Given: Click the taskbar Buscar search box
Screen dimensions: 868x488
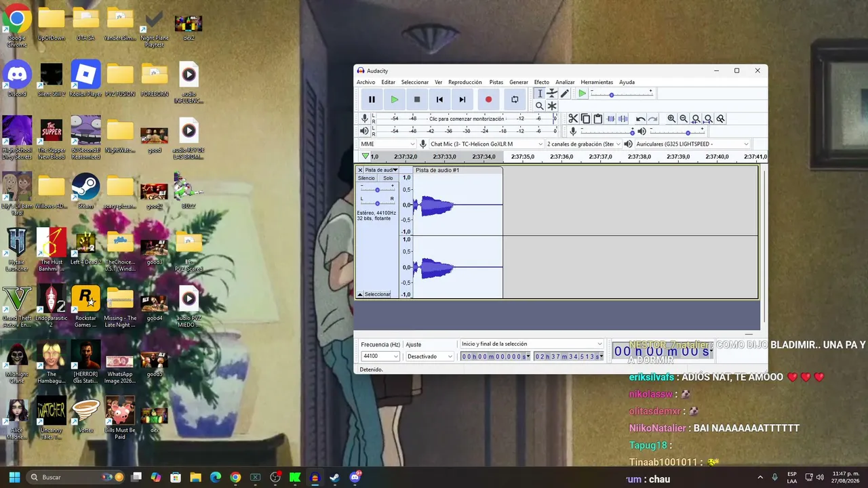Looking at the screenshot, I should click(77, 477).
